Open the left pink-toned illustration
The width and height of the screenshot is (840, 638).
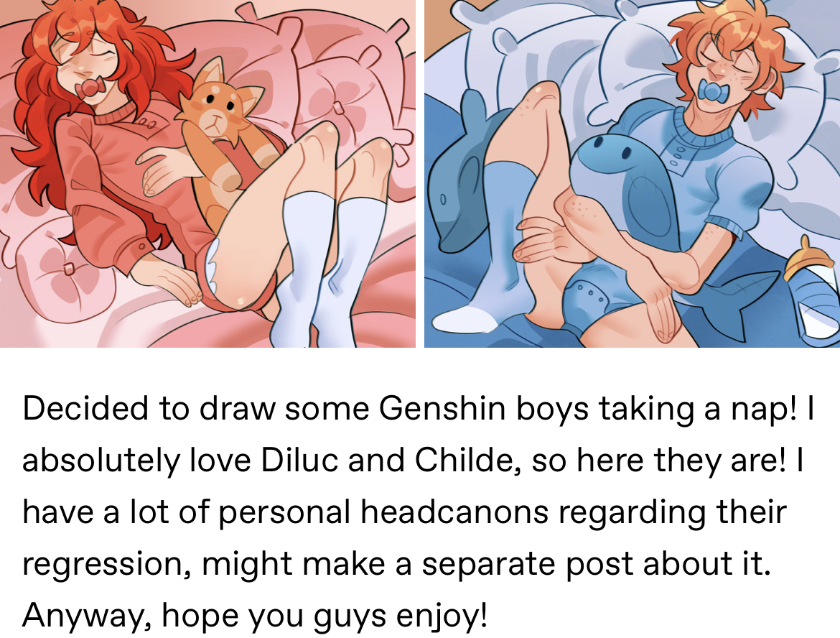[x=207, y=174]
